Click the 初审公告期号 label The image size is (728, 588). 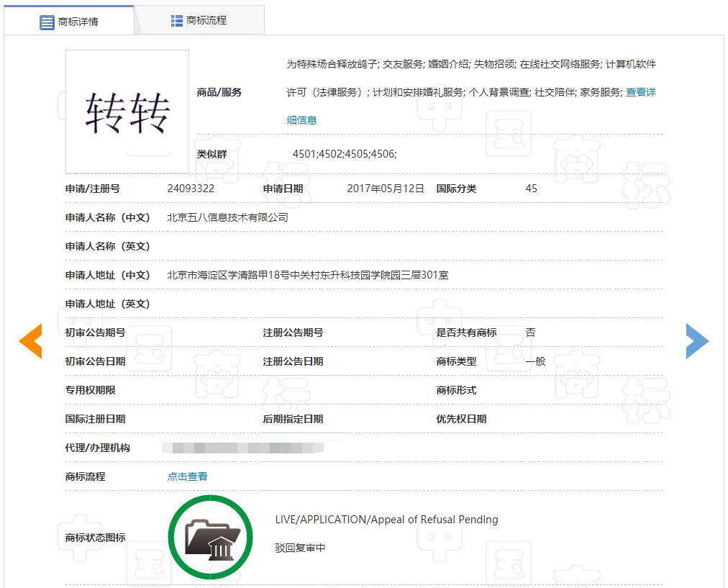pos(95,333)
